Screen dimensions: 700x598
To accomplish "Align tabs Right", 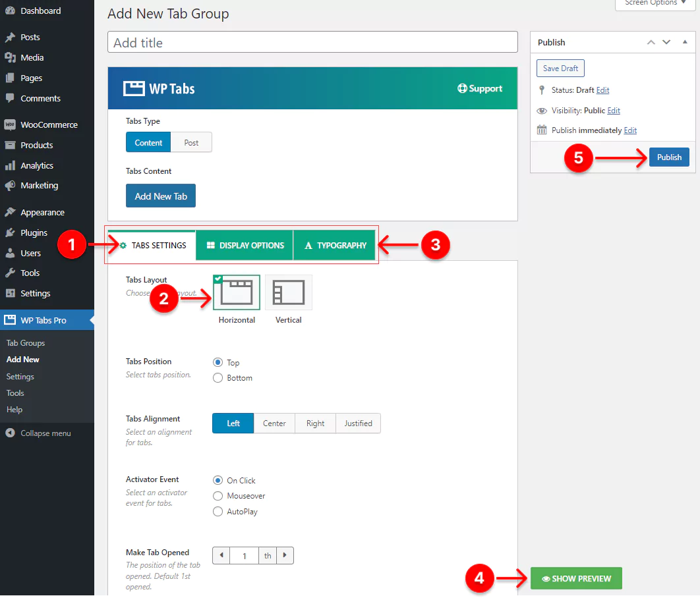I will [315, 423].
